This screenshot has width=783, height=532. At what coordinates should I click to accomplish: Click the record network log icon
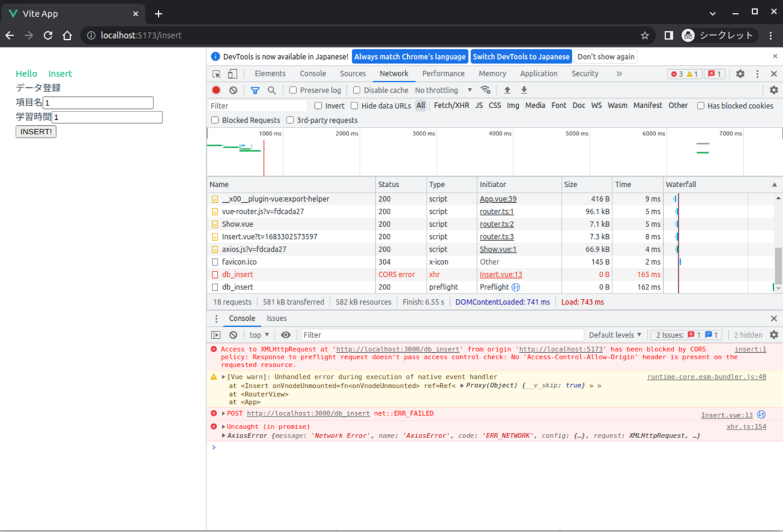216,90
